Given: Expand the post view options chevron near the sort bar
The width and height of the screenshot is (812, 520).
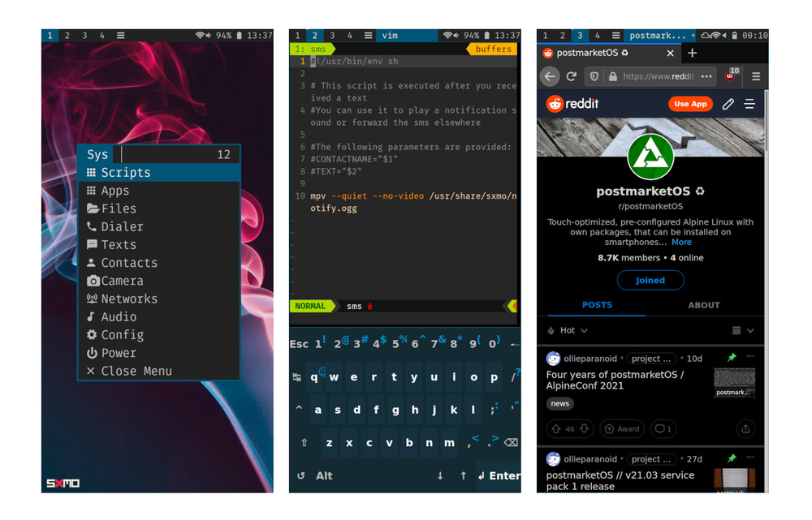Looking at the screenshot, I should 749,330.
